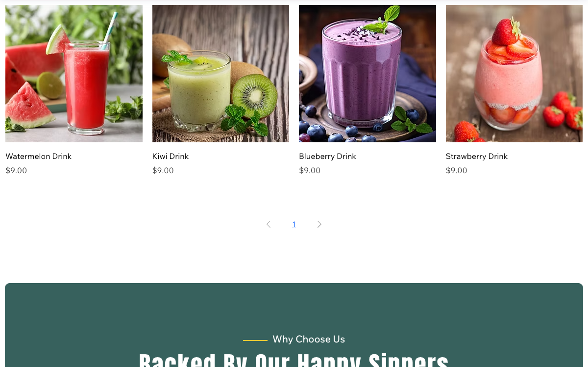Click the Kiwi Drink $9.00 price

[x=163, y=170]
